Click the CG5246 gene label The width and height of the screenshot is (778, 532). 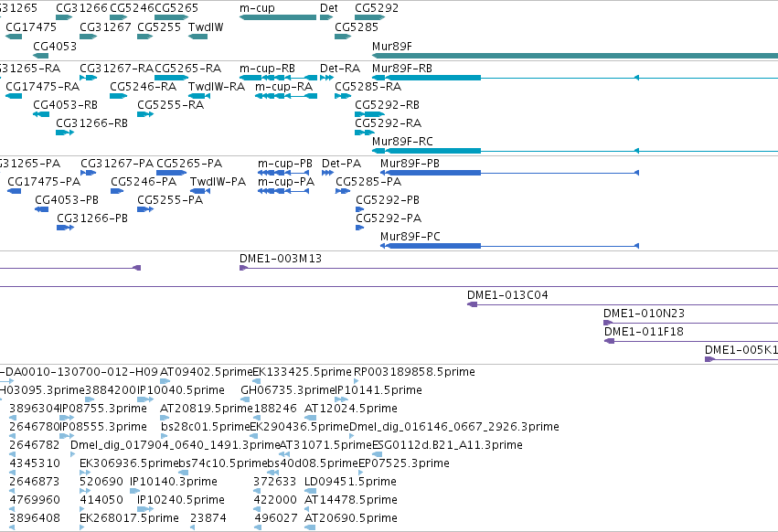pos(132,8)
